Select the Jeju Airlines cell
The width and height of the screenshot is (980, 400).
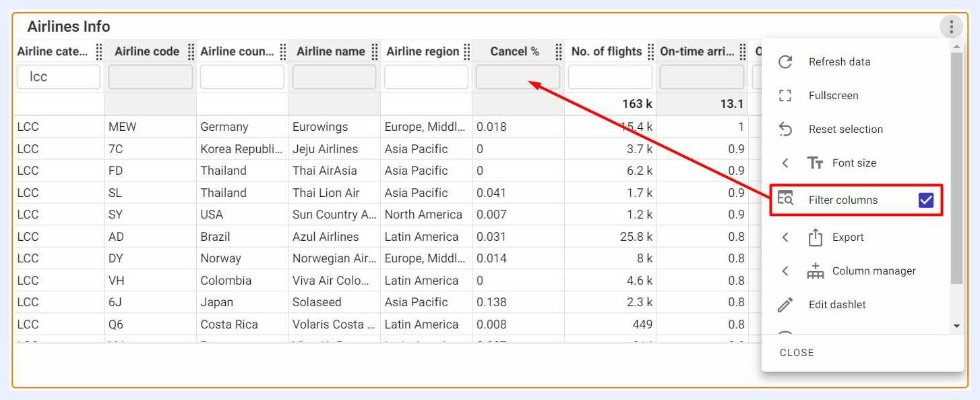pos(326,149)
